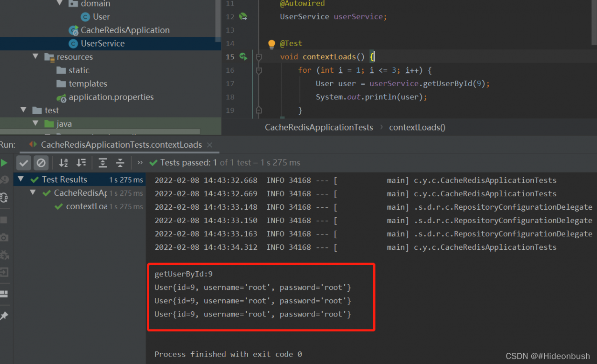This screenshot has height=364, width=597.
Task: Click contextLoads() in breadcrumb
Action: pyautogui.click(x=417, y=127)
